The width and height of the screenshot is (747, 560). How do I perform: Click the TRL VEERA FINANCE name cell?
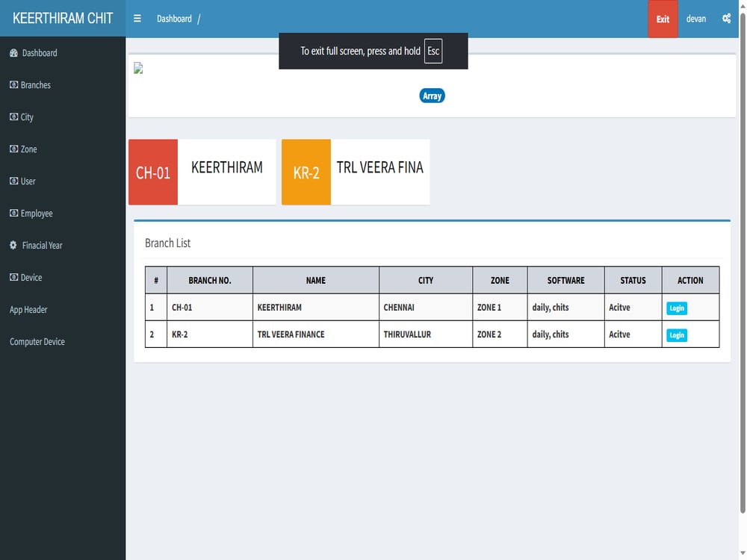[315, 335]
